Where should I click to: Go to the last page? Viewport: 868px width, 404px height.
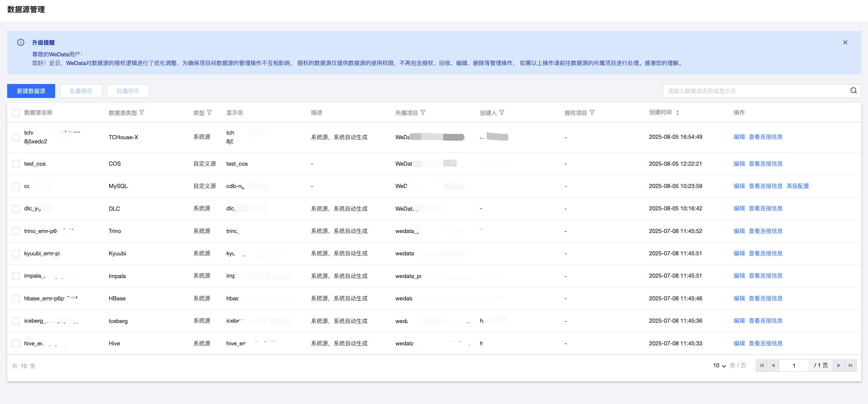pos(850,365)
